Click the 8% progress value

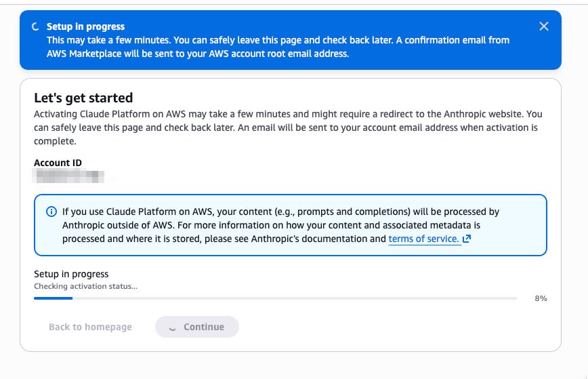pos(541,298)
